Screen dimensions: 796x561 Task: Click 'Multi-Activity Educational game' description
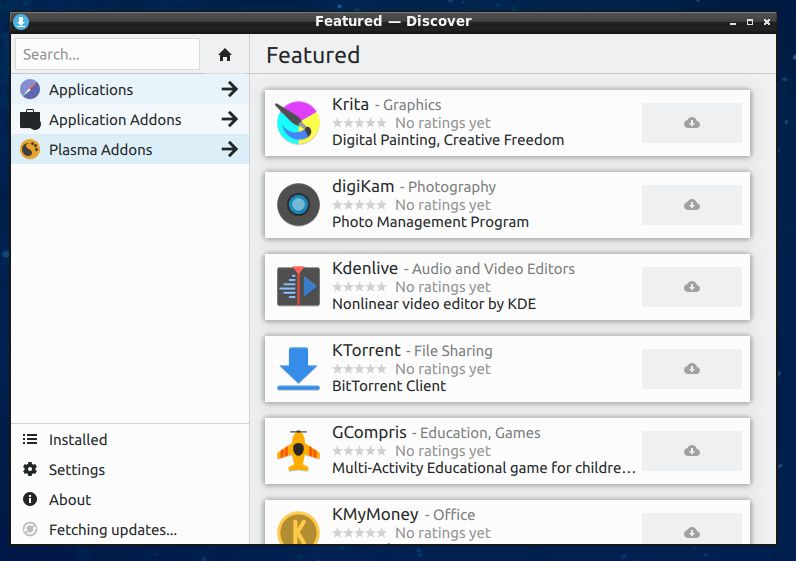484,468
